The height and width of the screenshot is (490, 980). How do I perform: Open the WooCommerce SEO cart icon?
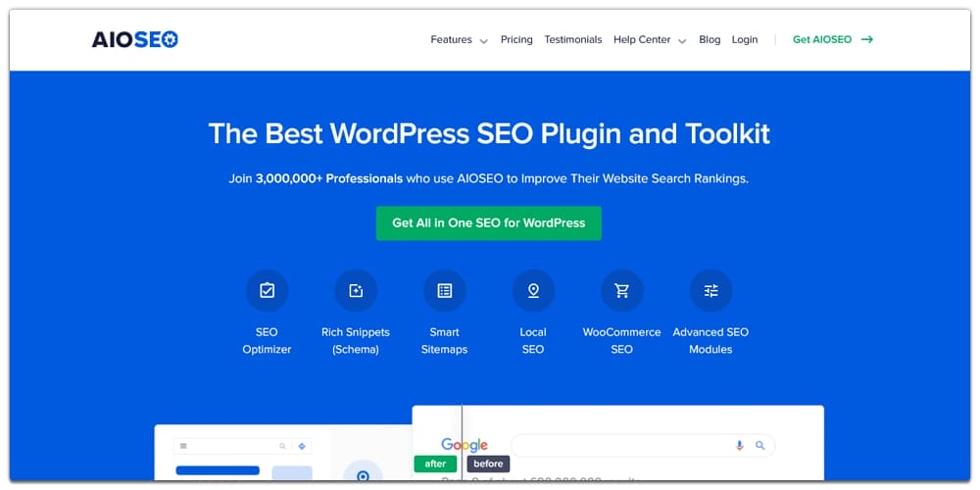(622, 291)
